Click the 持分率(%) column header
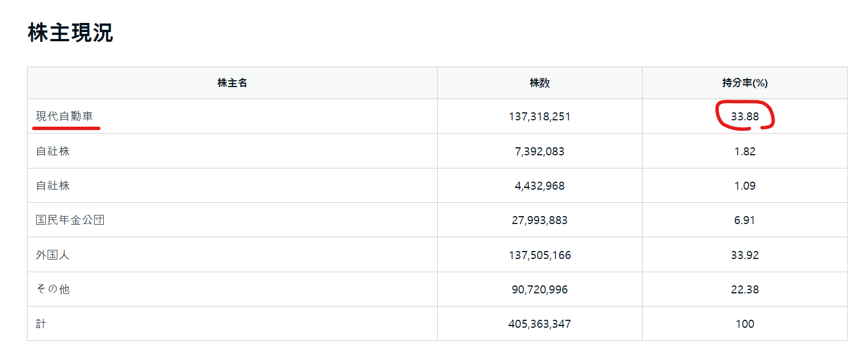The height and width of the screenshot is (353, 868). (745, 83)
